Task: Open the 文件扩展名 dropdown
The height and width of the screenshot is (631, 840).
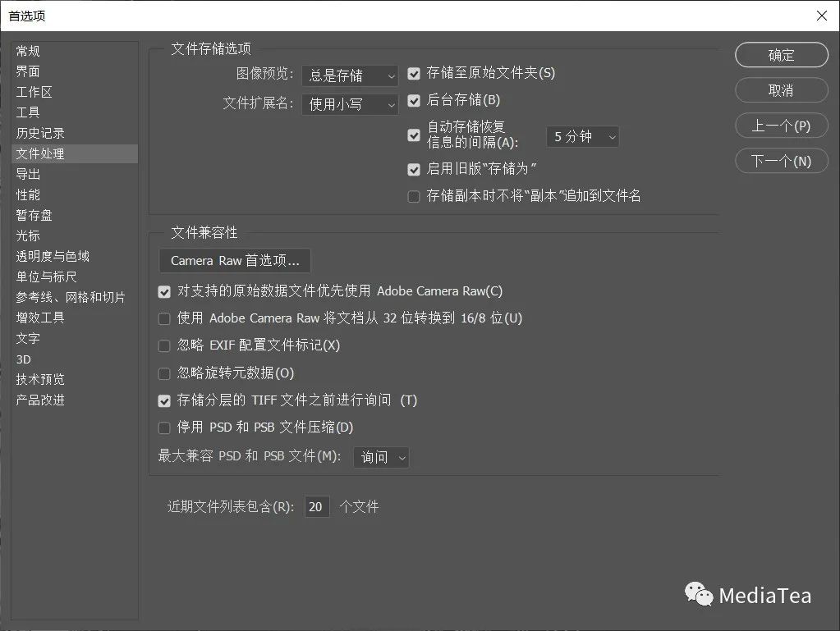Action: (x=350, y=104)
